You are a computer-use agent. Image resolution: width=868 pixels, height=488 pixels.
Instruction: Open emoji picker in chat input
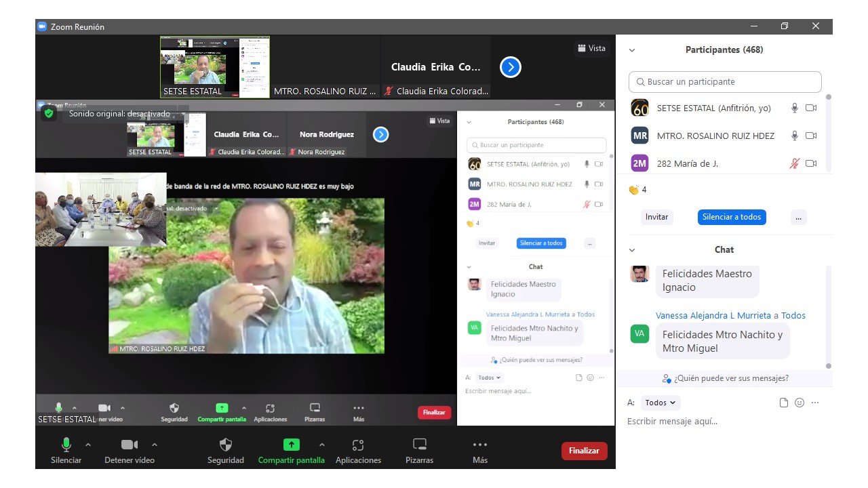[800, 403]
